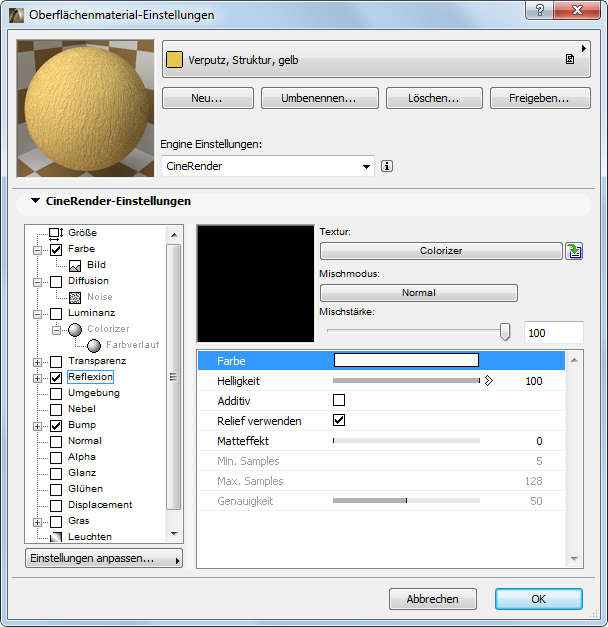
Task: Enable the Umgebung channel checkbox
Action: pyautogui.click(x=56, y=394)
